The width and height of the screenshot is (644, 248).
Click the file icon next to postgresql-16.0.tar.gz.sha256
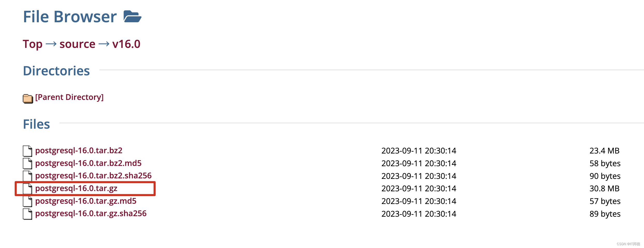pyautogui.click(x=27, y=214)
